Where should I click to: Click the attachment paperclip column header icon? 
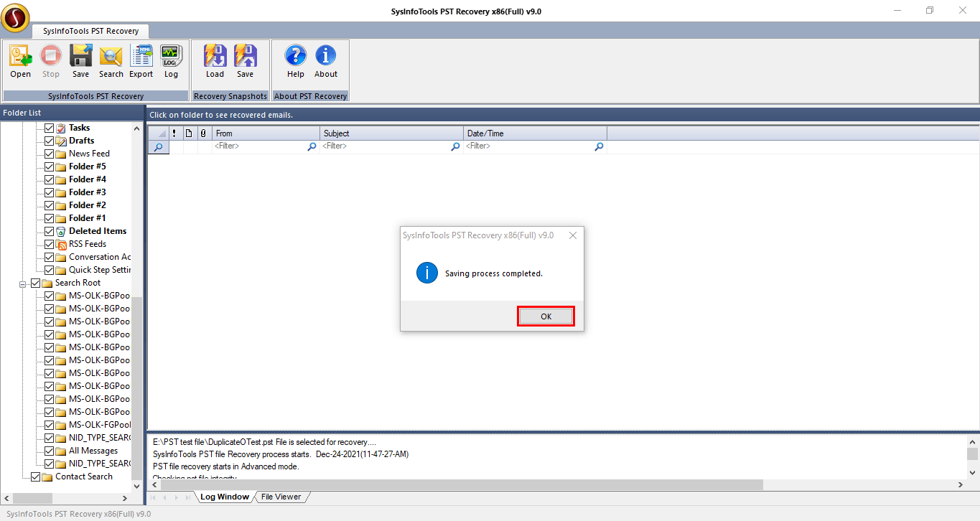203,133
